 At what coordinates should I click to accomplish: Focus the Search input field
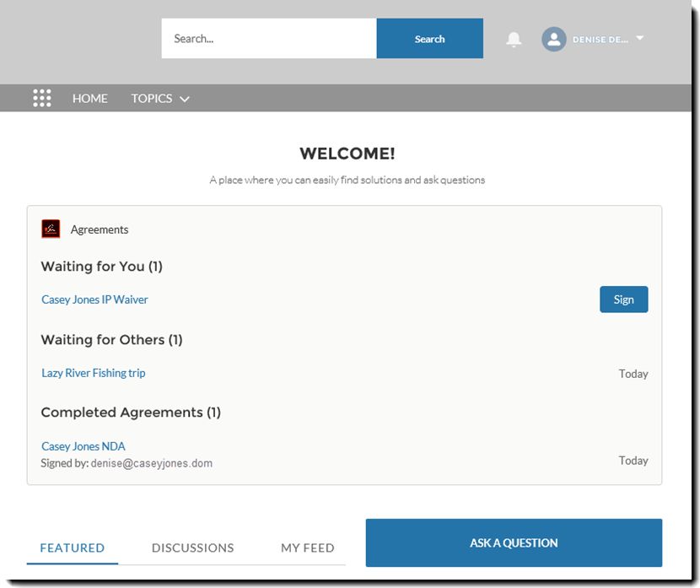[269, 39]
